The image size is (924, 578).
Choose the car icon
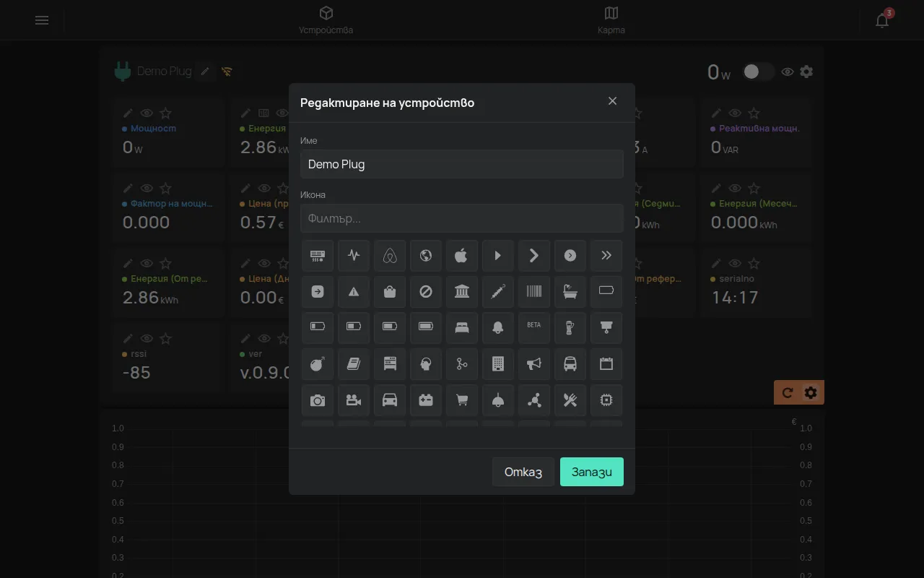pos(390,400)
